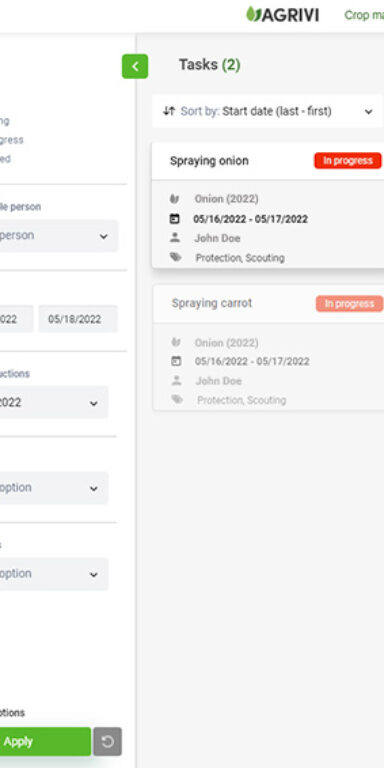Click the AGRIVI logo

[282, 15]
